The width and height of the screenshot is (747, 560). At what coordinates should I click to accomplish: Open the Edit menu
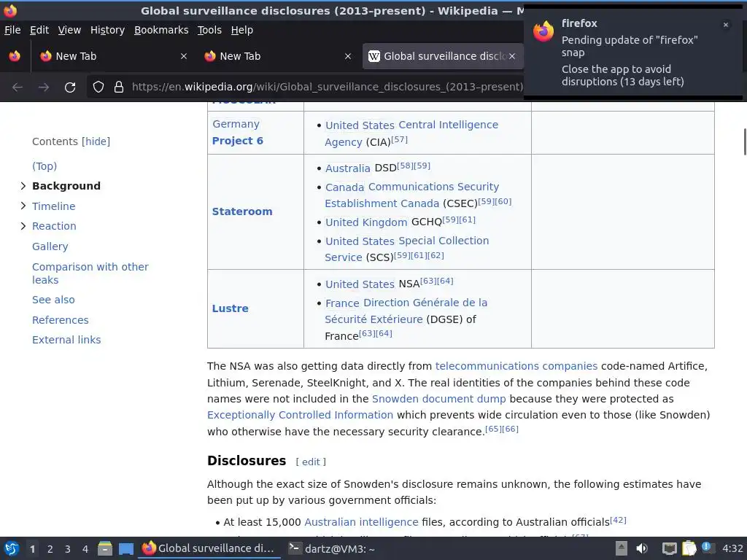(x=39, y=30)
